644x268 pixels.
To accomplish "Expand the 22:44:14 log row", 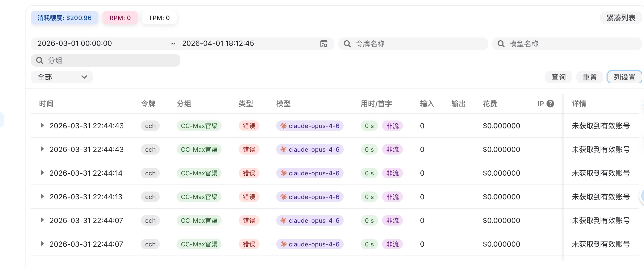I will tap(42, 173).
